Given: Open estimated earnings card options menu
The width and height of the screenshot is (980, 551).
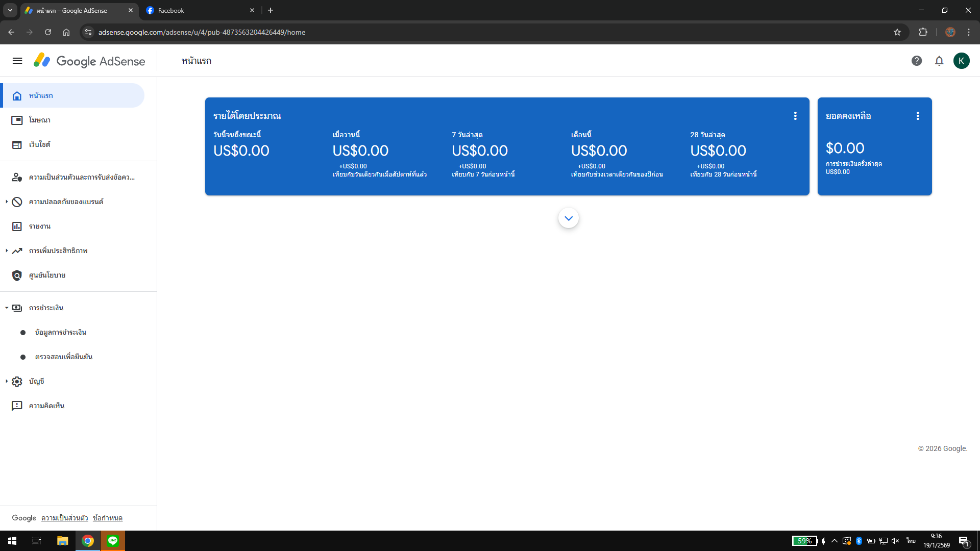Looking at the screenshot, I should [795, 116].
